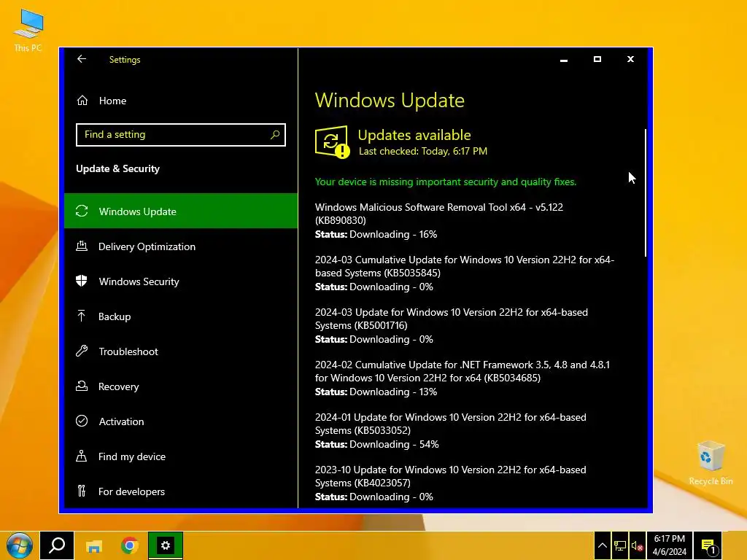Screen dimensions: 747x560
Task: Click the Windows Update page scrollbar thumb
Action: tap(646, 192)
